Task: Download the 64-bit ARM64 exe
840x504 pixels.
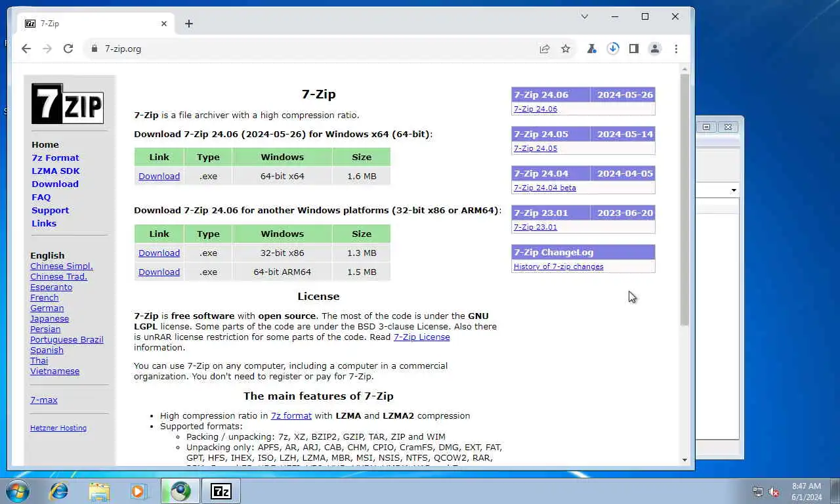Action: point(159,272)
